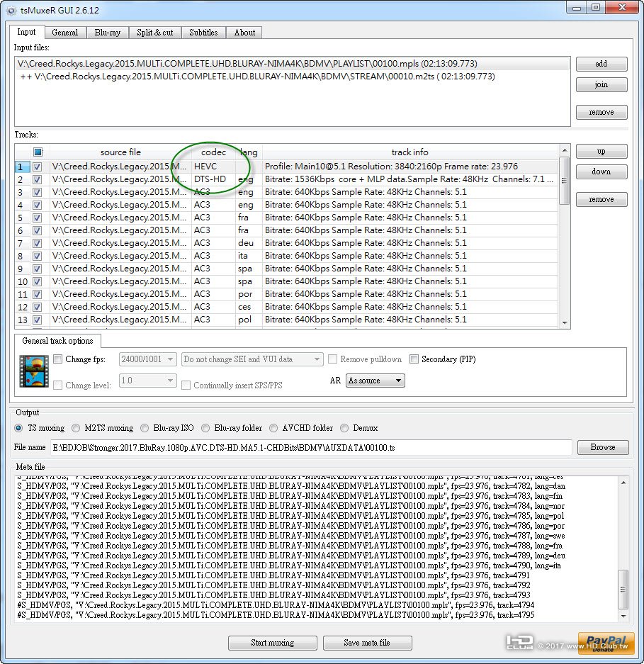Uncheck track 7 AC3 deu checkbox
This screenshot has width=644, height=664.
[x=38, y=243]
